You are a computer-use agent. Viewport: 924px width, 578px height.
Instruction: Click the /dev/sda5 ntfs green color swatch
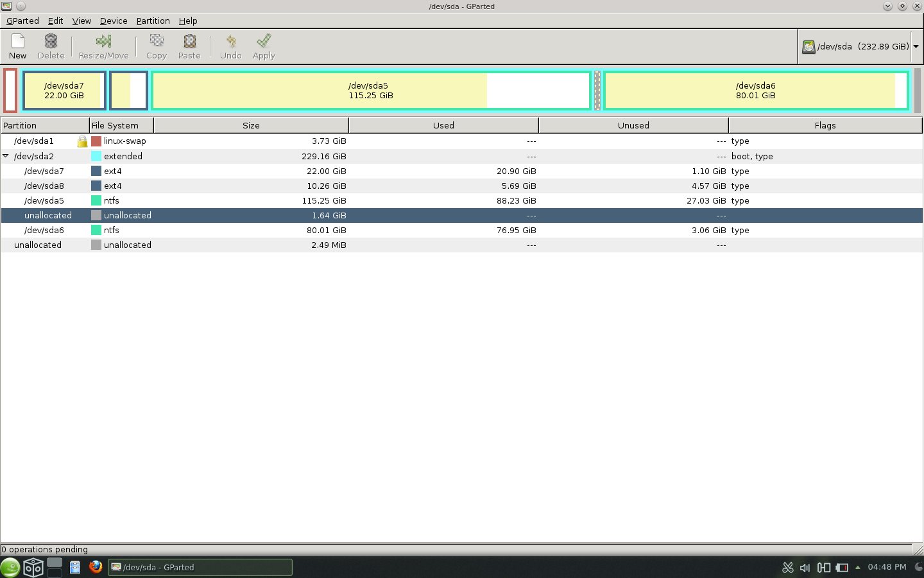(x=96, y=200)
